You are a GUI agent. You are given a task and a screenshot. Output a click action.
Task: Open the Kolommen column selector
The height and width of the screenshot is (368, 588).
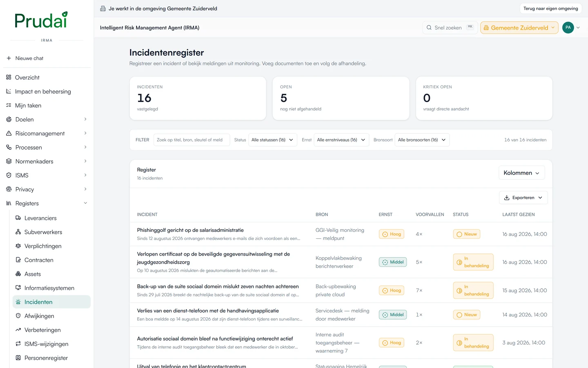point(521,173)
